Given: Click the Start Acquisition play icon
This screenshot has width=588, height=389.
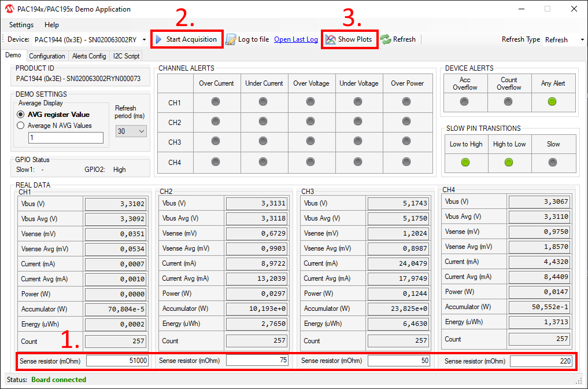Looking at the screenshot, I should coord(158,39).
